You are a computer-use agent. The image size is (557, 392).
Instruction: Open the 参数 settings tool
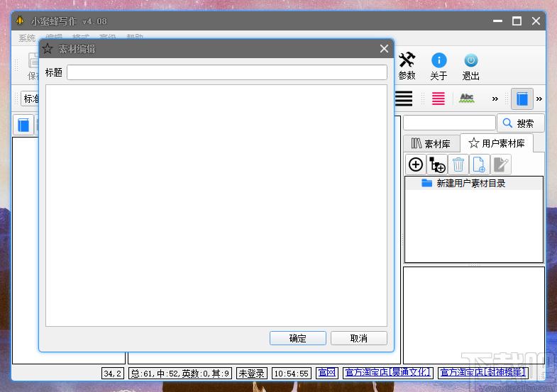(x=407, y=66)
